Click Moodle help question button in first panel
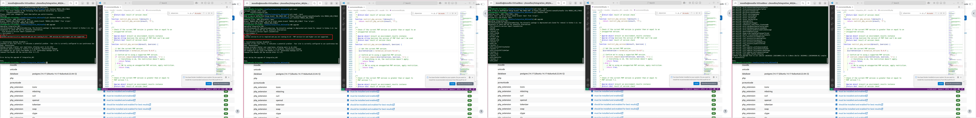 tap(237, 111)
